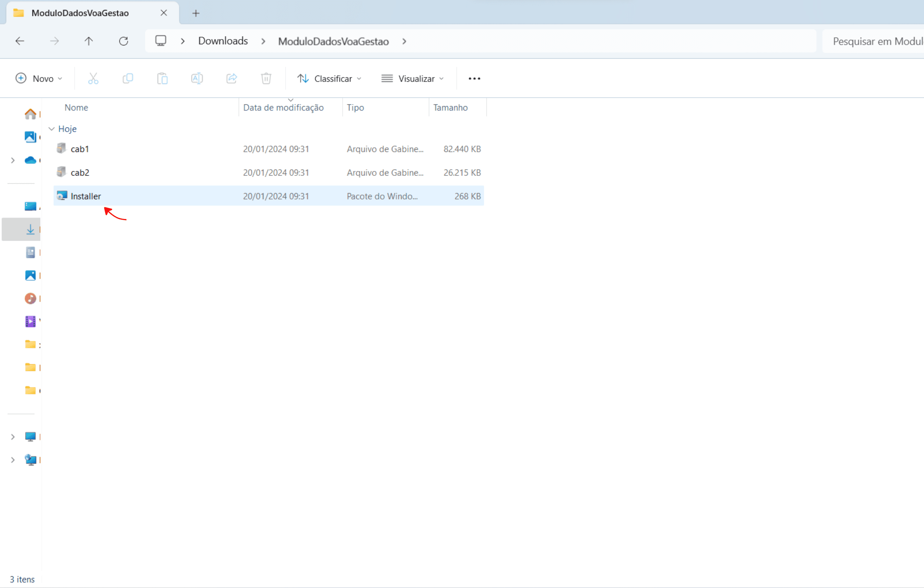924x588 pixels.
Task: Sort by the Tamanho column header
Action: click(451, 107)
